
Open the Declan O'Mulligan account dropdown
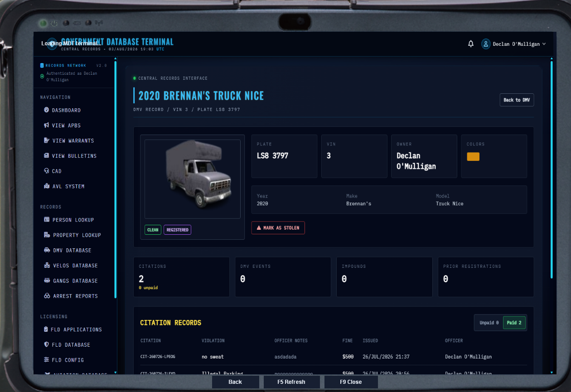pyautogui.click(x=514, y=44)
